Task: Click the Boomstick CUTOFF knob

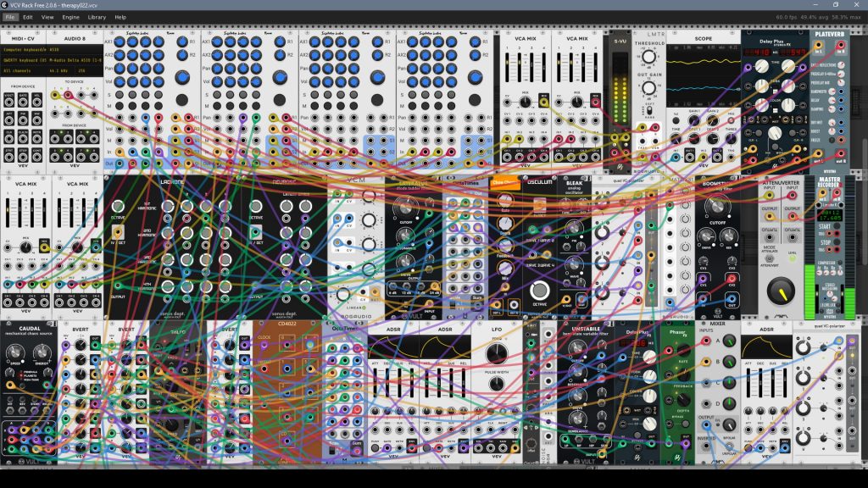Action: point(717,207)
